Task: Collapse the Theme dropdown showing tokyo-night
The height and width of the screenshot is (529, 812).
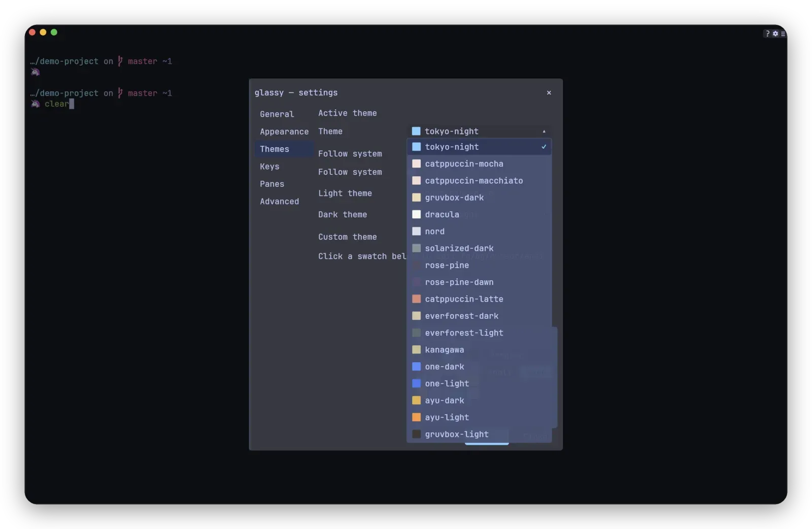Action: click(479, 131)
